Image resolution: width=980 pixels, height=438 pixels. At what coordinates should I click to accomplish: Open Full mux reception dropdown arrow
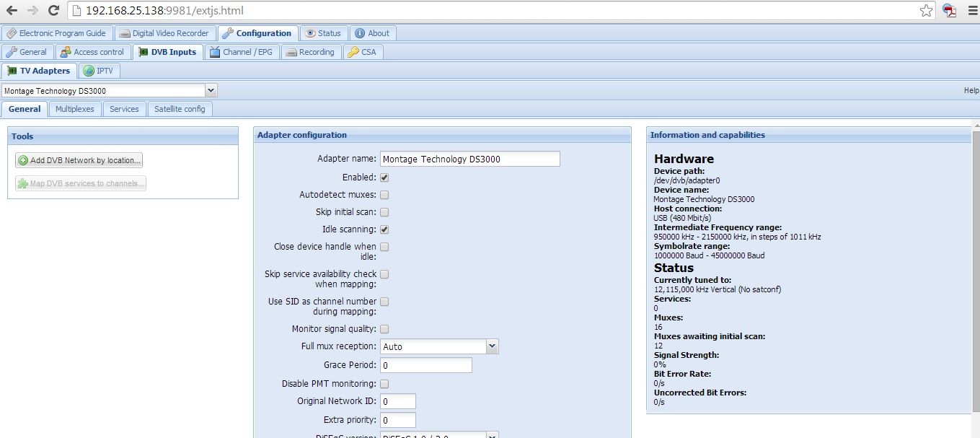(493, 346)
